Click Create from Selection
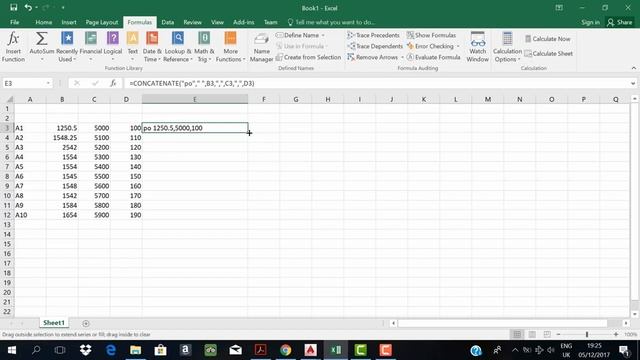This screenshot has width=640, height=360. pos(309,58)
